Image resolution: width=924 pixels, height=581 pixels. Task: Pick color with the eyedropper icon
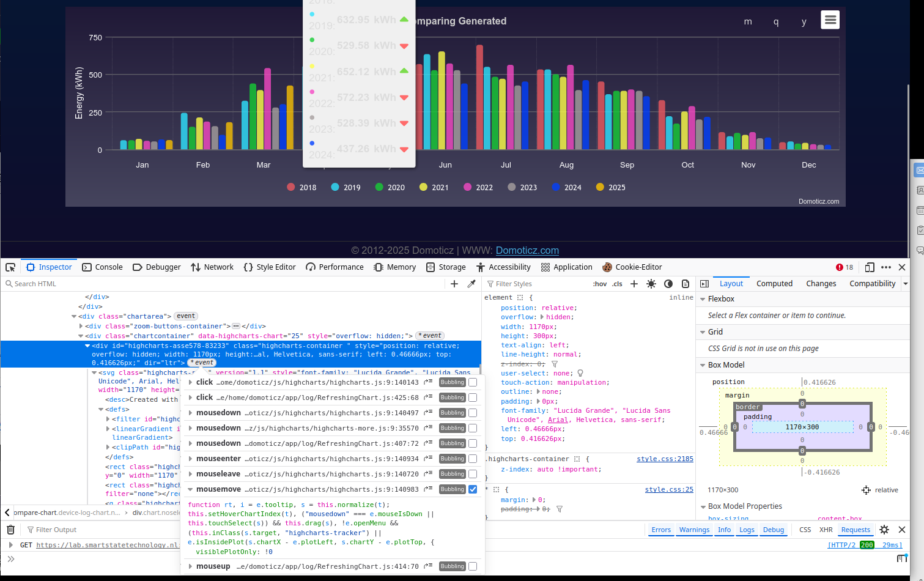click(471, 284)
